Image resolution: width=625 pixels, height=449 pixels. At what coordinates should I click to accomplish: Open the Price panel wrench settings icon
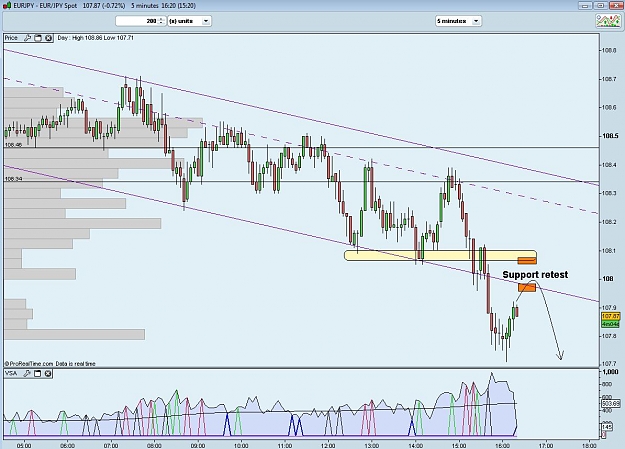click(x=27, y=38)
